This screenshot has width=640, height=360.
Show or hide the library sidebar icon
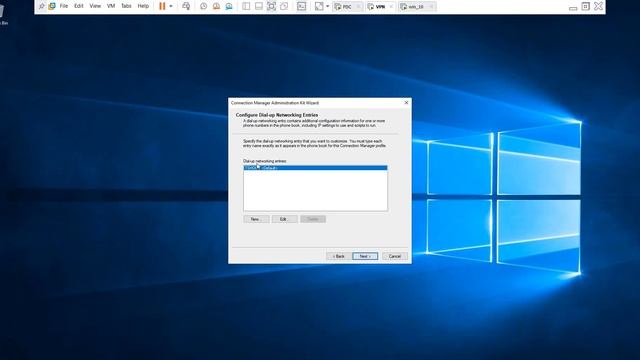(246, 6)
